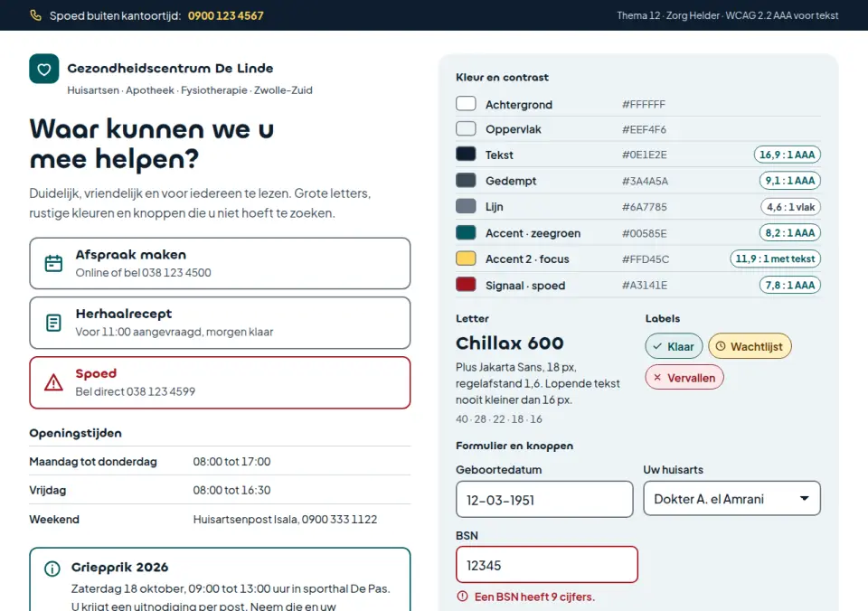The image size is (868, 611).
Task: Click the warning triangle icon beside Spoed
Action: [x=53, y=382]
